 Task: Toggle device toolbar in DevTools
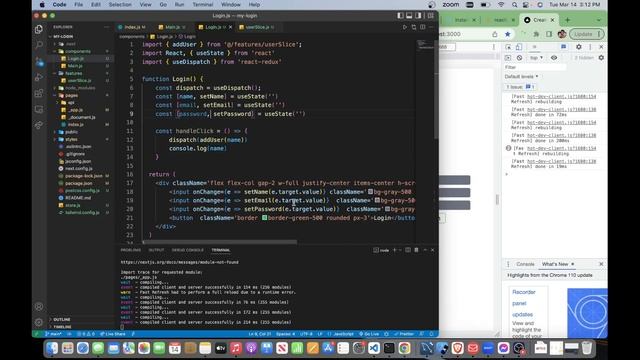pos(518,47)
